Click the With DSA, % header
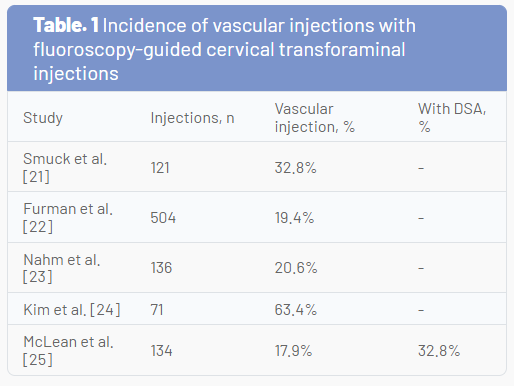 (452, 118)
